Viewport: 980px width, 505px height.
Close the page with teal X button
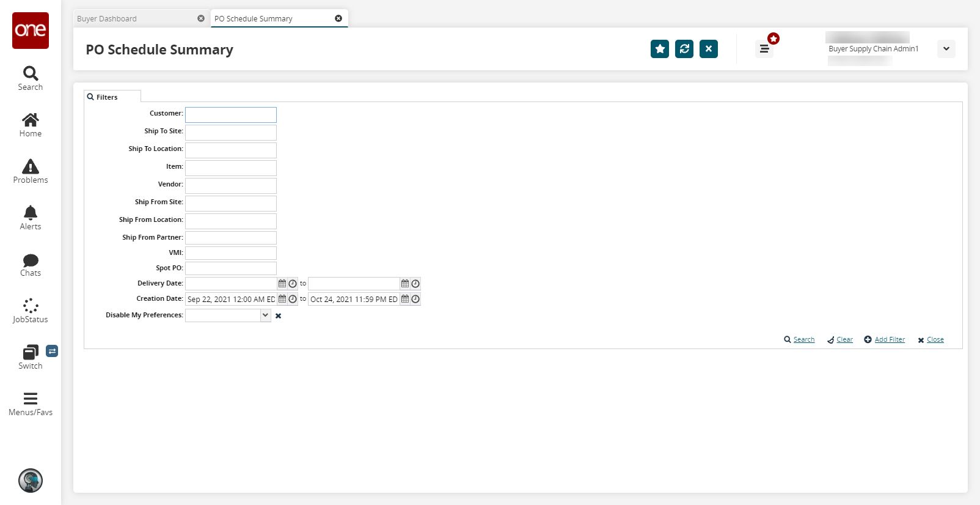(x=709, y=49)
